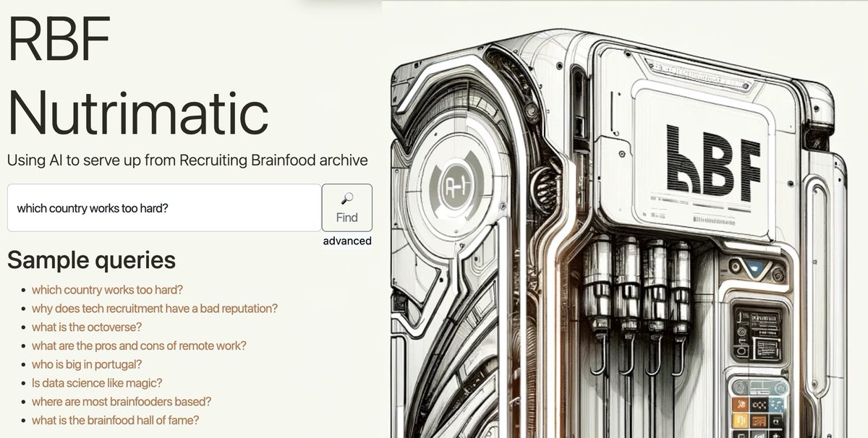Viewport: 868px width, 438px height.
Task: Open the advanced search link
Action: click(x=347, y=241)
